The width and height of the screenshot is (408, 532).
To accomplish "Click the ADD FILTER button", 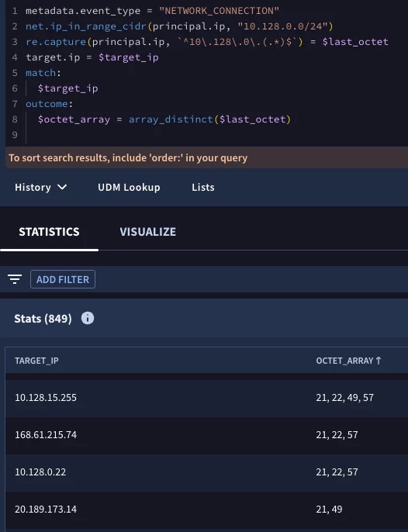I will 63,279.
